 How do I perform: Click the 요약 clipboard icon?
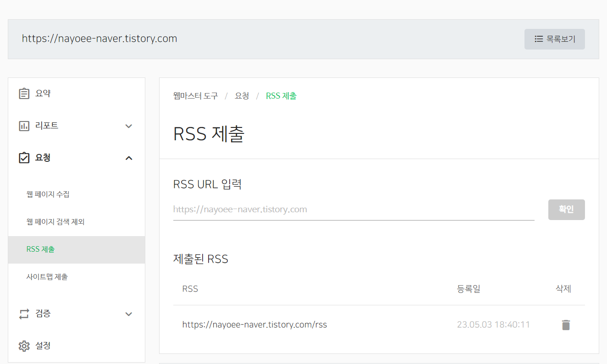coord(24,94)
